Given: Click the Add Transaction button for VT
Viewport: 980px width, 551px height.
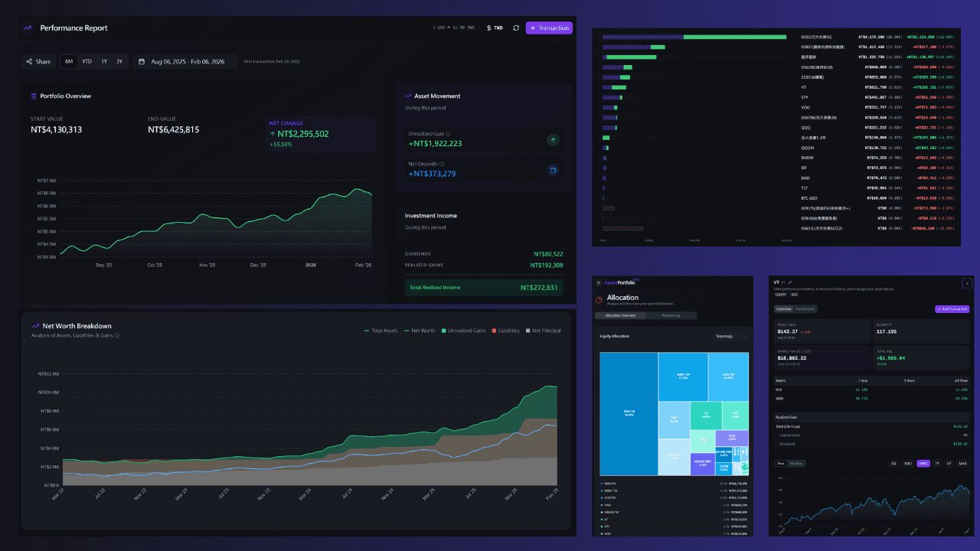Looking at the screenshot, I should (x=952, y=309).
